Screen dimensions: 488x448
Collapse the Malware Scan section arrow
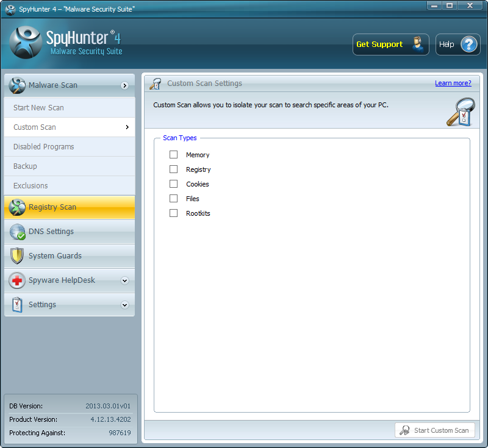pos(124,86)
